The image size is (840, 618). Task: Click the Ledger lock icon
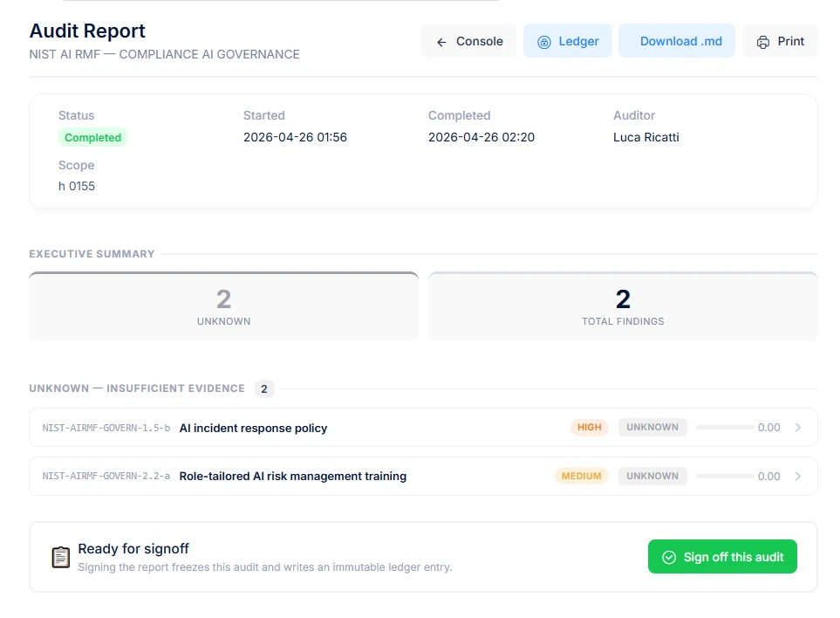(543, 42)
